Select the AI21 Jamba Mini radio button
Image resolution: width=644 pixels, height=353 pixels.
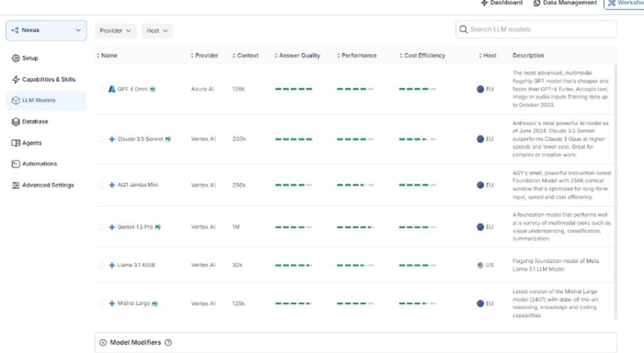pos(102,185)
